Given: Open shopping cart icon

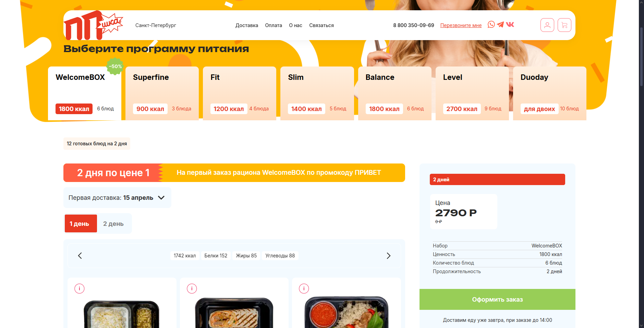Looking at the screenshot, I should pyautogui.click(x=564, y=25).
